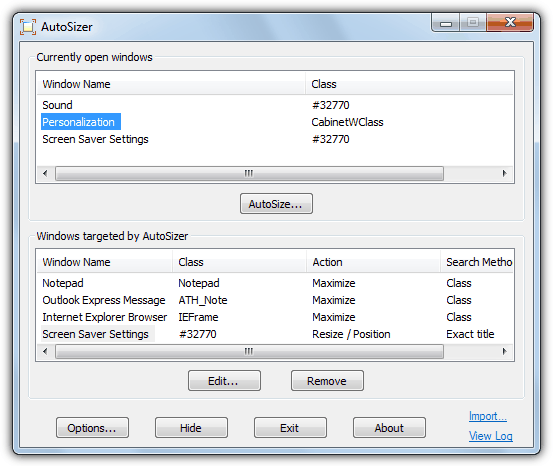Remove the selected targeted window
This screenshot has width=553, height=466.
click(x=327, y=381)
